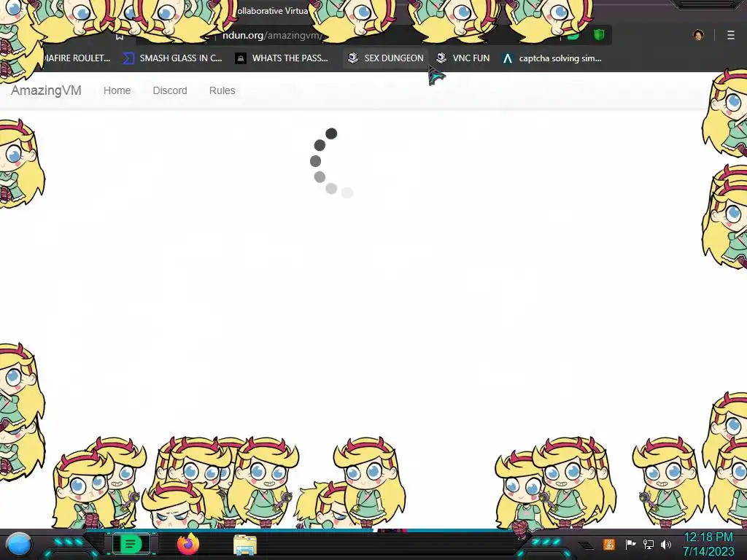This screenshot has width=747, height=560.
Task: Open the WHATS THE PASS... bookmark
Action: click(x=282, y=58)
